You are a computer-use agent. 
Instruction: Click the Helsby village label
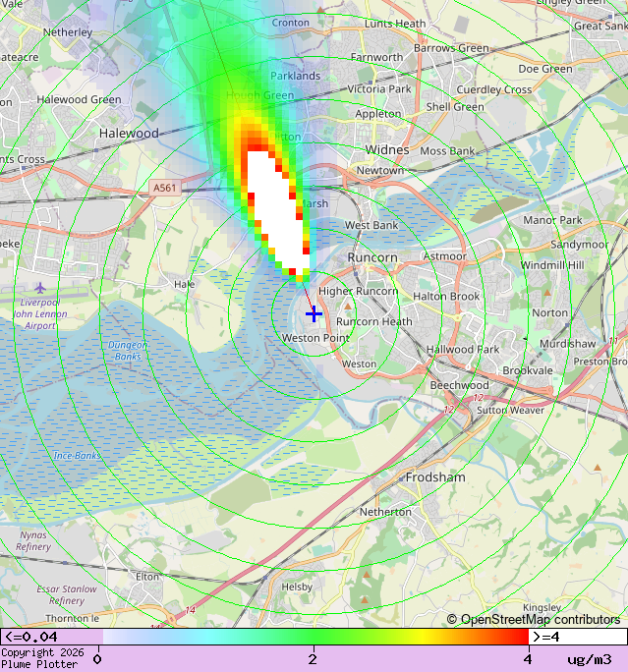(x=297, y=587)
